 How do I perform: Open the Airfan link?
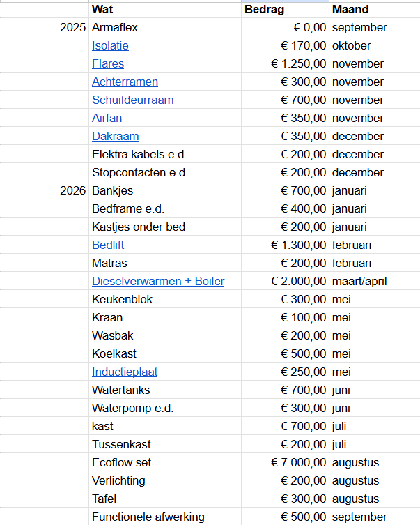pyautogui.click(x=107, y=119)
